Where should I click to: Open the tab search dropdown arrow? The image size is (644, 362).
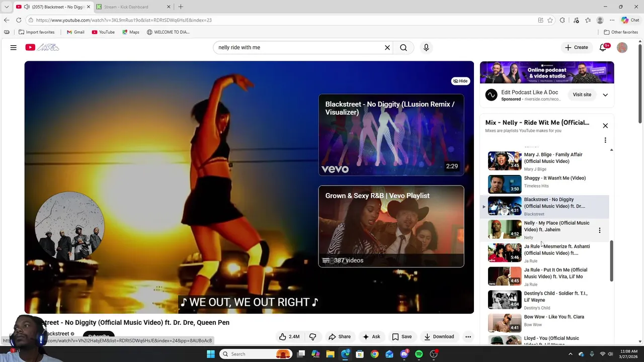tap(7, 7)
